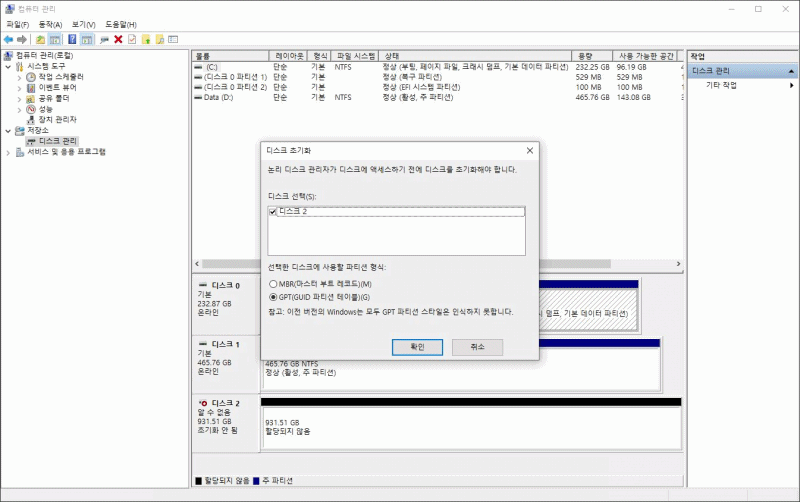Select 서비스 및 응용 프로그램 icon
The height and width of the screenshot is (502, 800).
coord(20,152)
